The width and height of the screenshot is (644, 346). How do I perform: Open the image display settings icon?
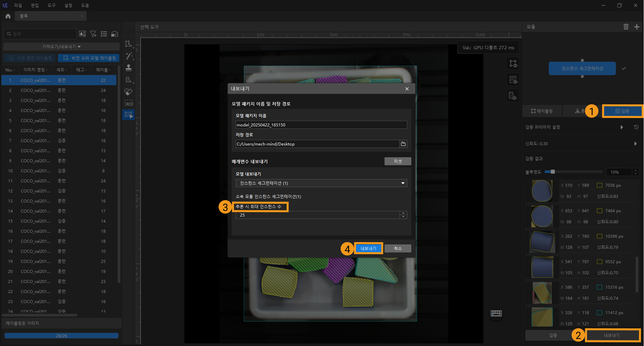82,34
